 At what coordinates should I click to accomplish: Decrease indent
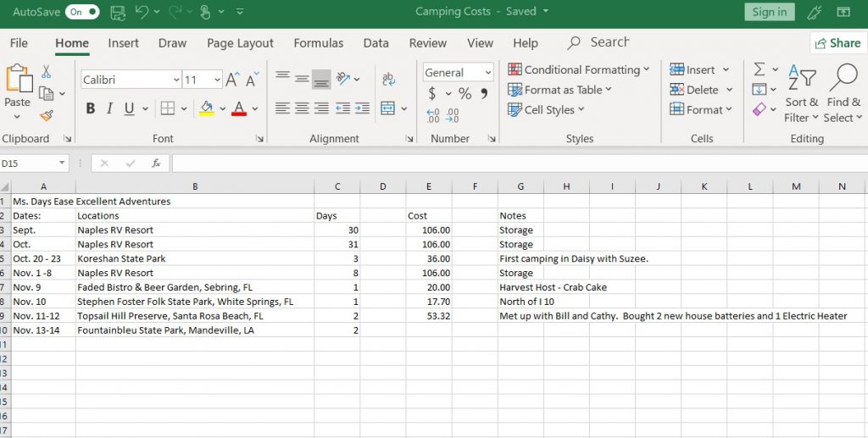[342, 108]
